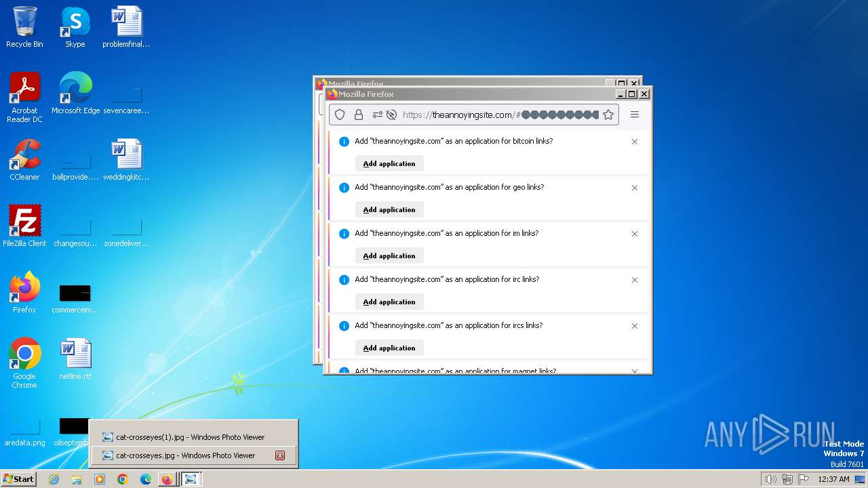Add application for bitcoin links
This screenshot has width=868, height=488.
[x=389, y=163]
